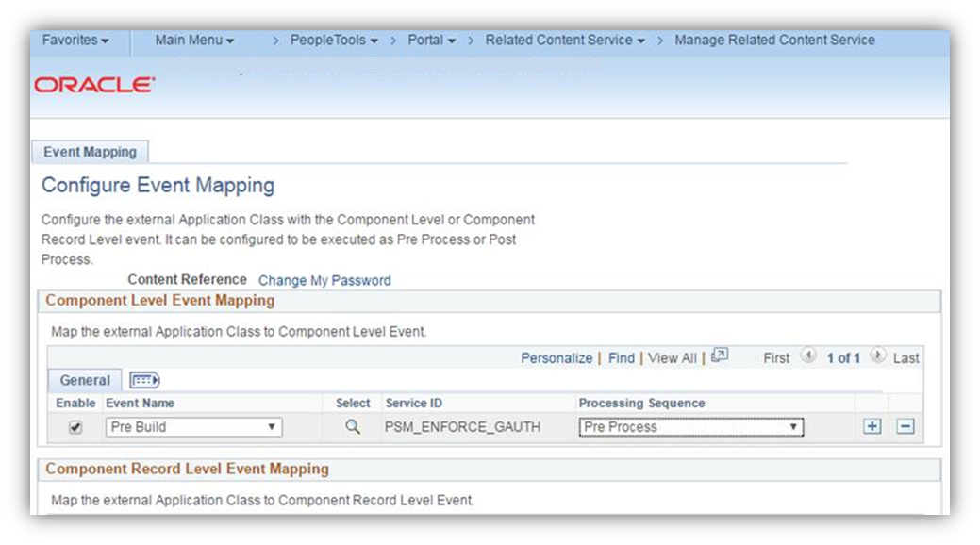Go to next row arrow icon
This screenshot has height=545, width=980.
[x=877, y=356]
